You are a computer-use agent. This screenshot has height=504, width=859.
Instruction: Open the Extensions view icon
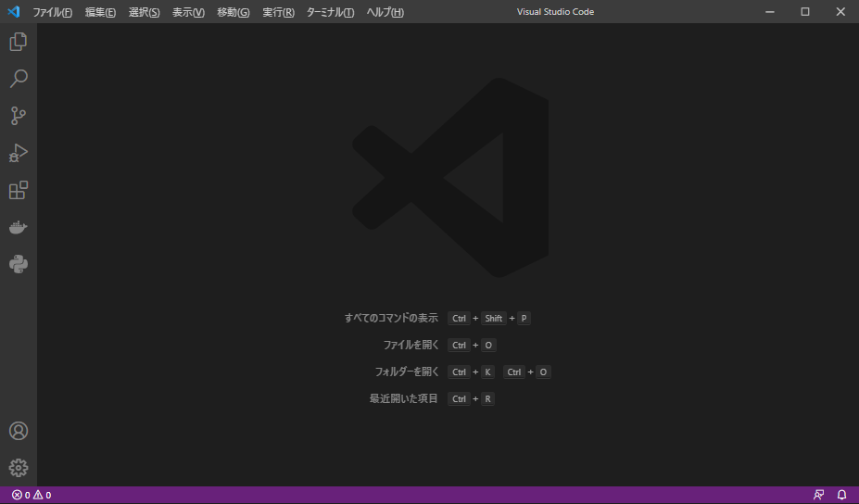point(19,190)
